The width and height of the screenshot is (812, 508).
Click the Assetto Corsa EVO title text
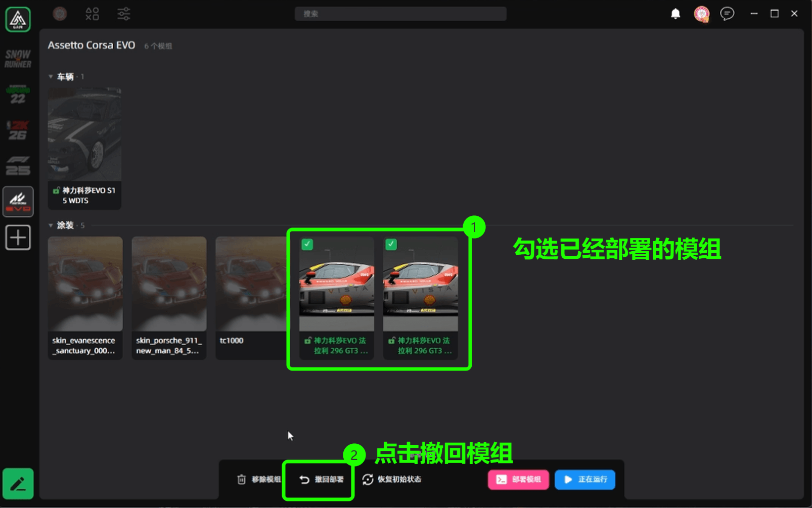click(92, 45)
